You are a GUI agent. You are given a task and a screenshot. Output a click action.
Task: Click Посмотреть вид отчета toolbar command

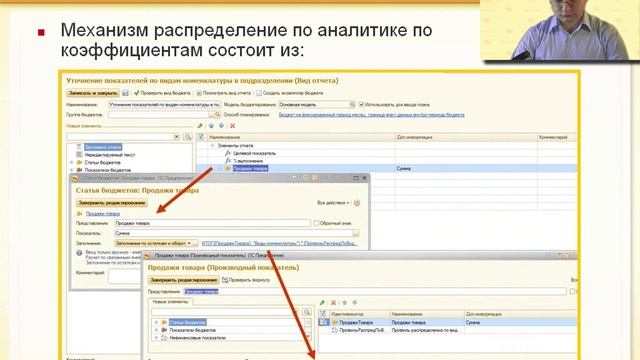(x=224, y=93)
